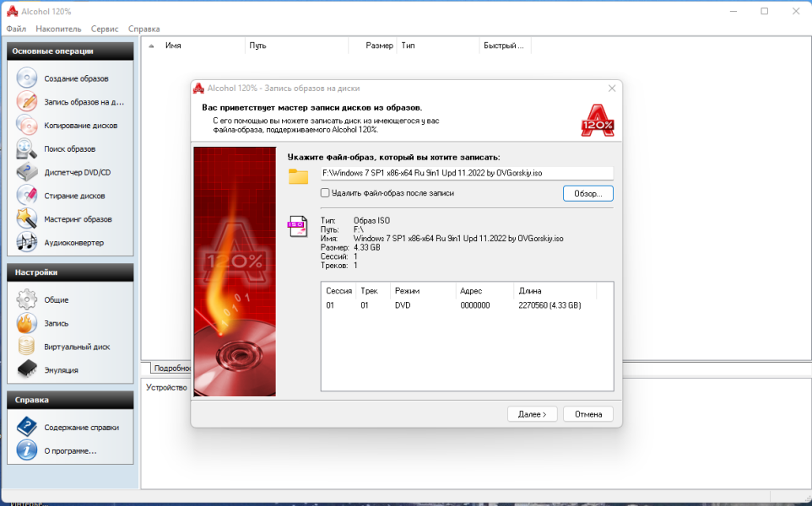Click the Отмена button
The height and width of the screenshot is (506, 812).
coord(587,414)
